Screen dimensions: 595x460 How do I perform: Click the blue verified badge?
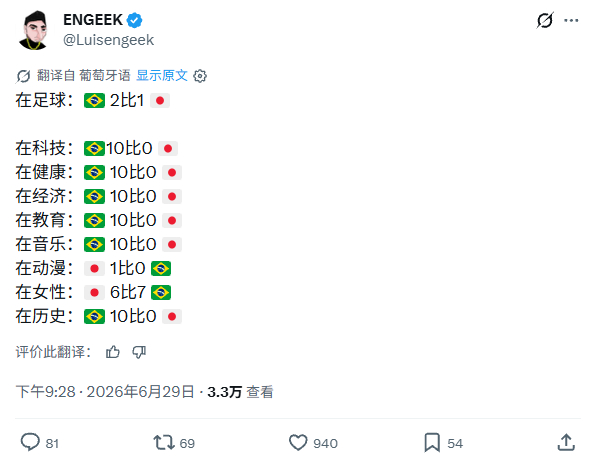pyautogui.click(x=134, y=20)
